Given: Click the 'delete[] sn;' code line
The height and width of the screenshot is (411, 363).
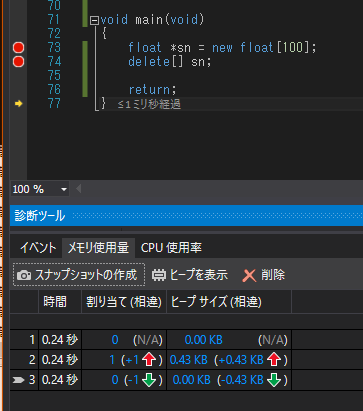Looking at the screenshot, I should point(170,62).
